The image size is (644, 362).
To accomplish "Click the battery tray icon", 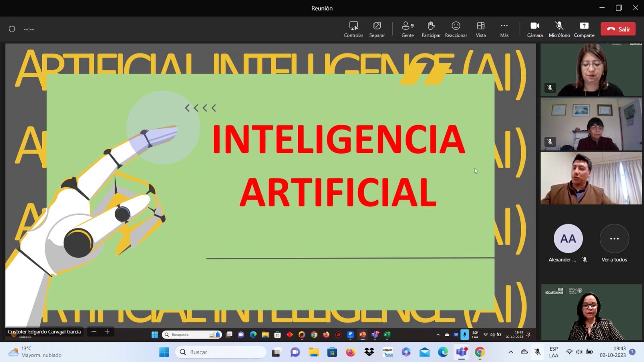I will 590,352.
